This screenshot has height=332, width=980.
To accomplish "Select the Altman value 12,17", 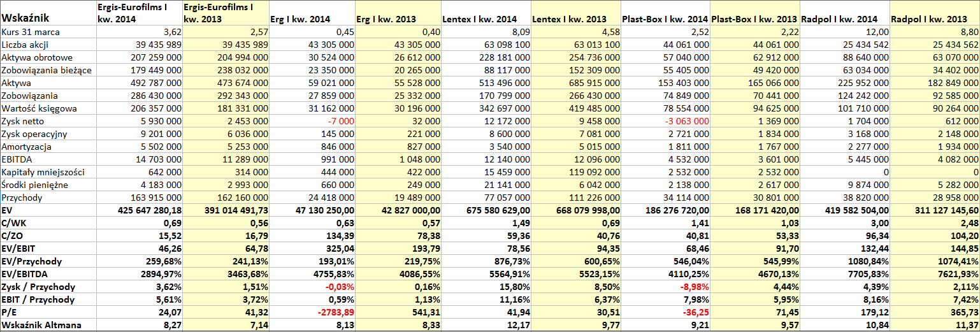I will pos(485,325).
